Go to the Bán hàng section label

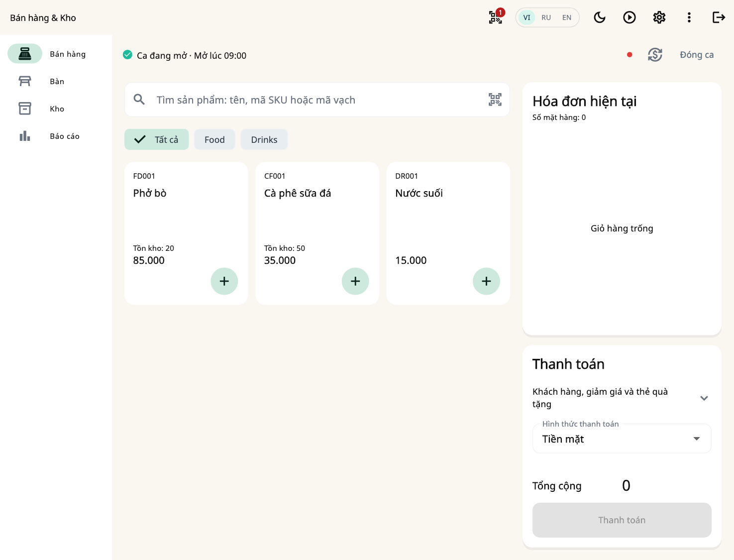(x=68, y=54)
